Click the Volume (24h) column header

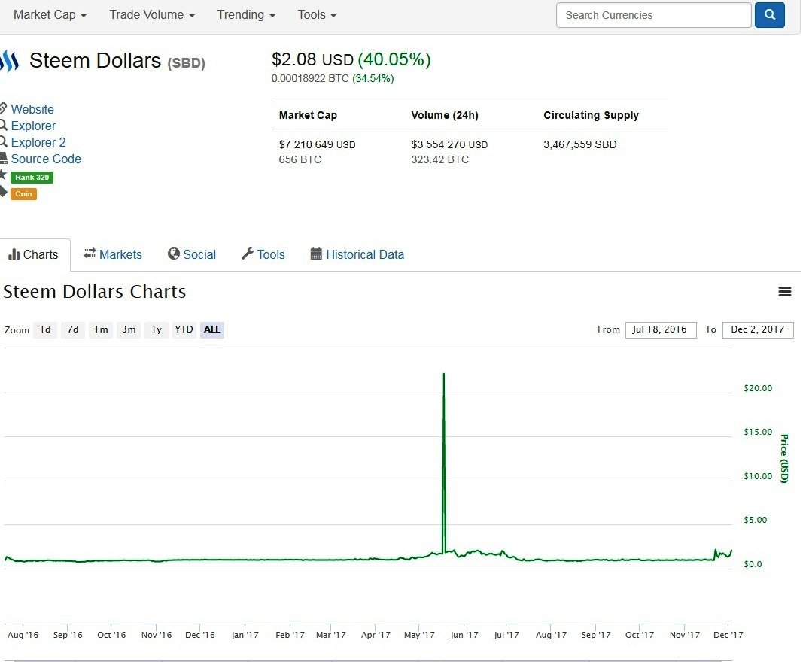(x=445, y=115)
